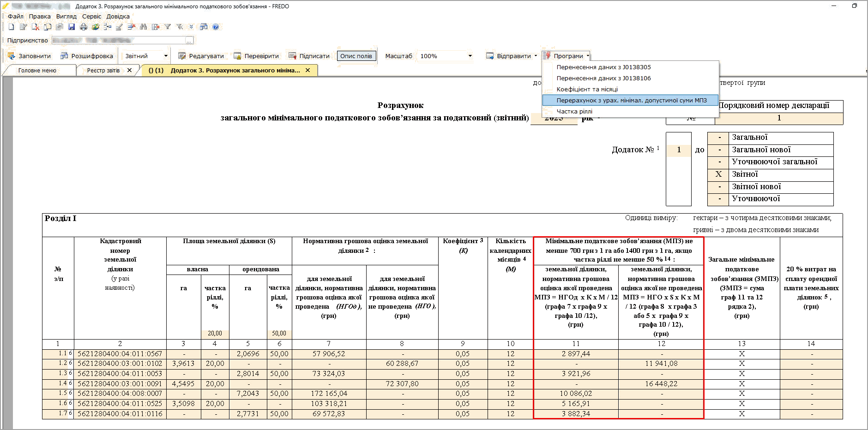
Task: Click the Підприємство browse ellipsis button
Action: point(189,41)
